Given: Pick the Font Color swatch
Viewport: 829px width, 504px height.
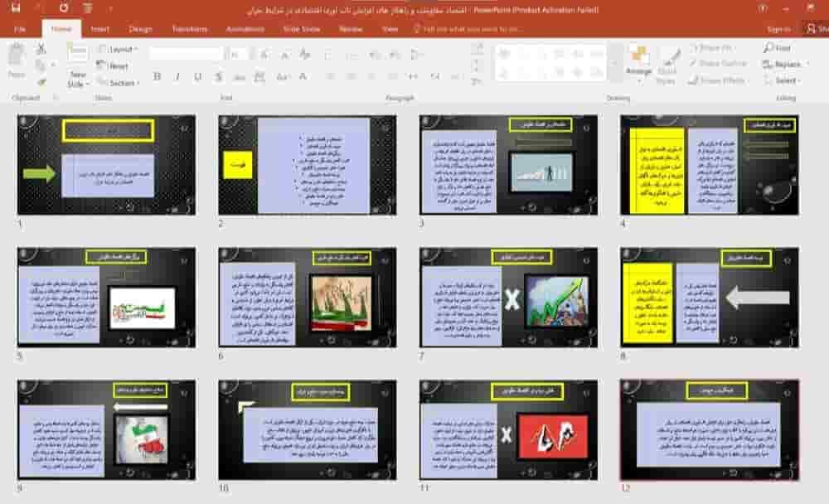Looking at the screenshot, I should [x=303, y=77].
